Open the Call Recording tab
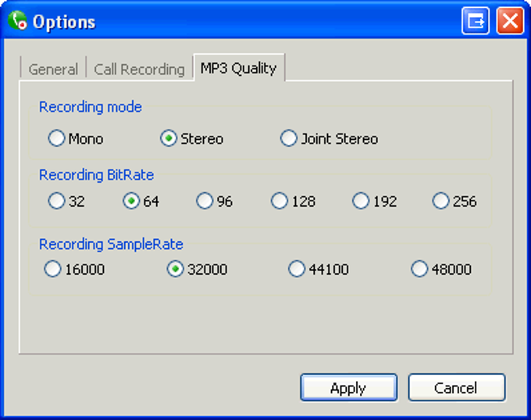The height and width of the screenshot is (420, 531). 139,69
